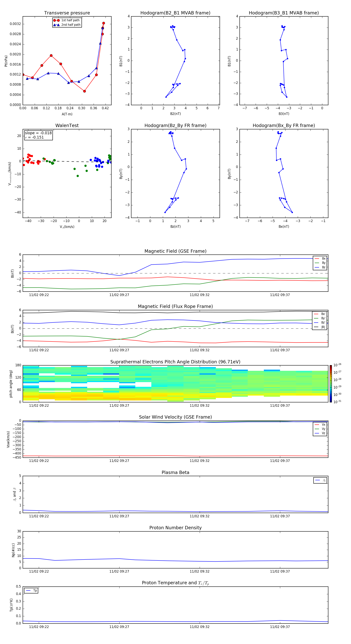The width and height of the screenshot is (351, 644).
Task: Click the "Bx'" legend entry in Flux Rope panel
Action: tap(320, 314)
